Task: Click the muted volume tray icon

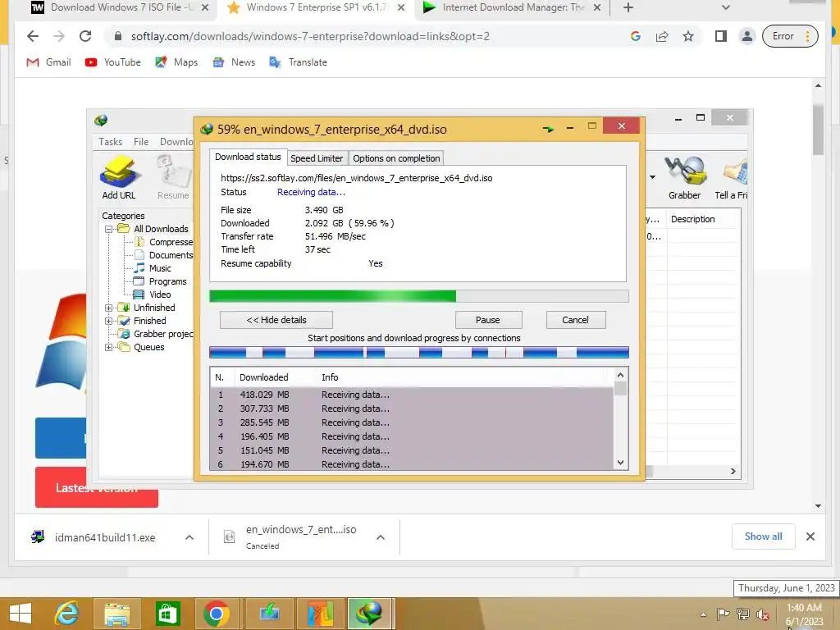Action: tap(763, 614)
